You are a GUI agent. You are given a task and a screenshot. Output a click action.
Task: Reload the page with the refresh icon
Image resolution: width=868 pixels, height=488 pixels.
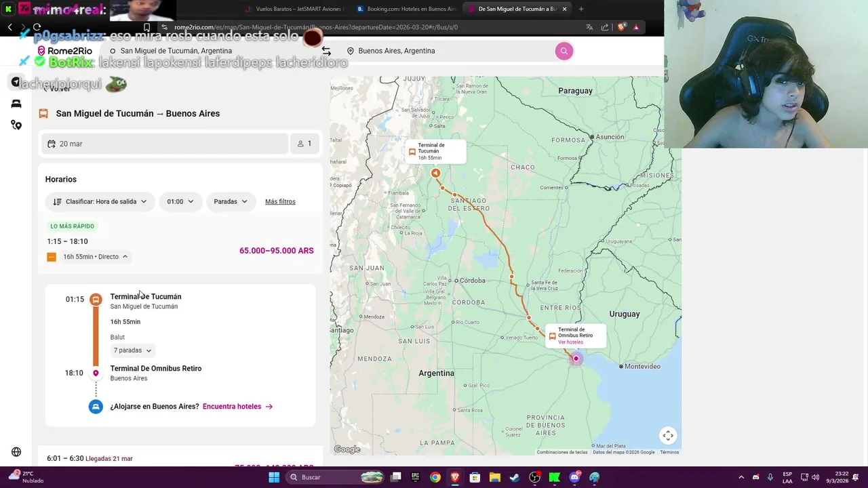[x=37, y=27]
